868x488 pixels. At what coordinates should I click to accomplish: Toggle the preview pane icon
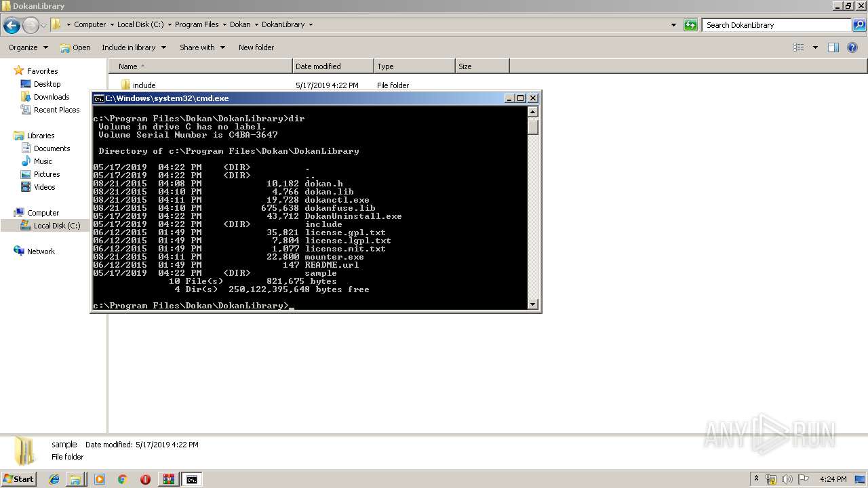(x=833, y=47)
